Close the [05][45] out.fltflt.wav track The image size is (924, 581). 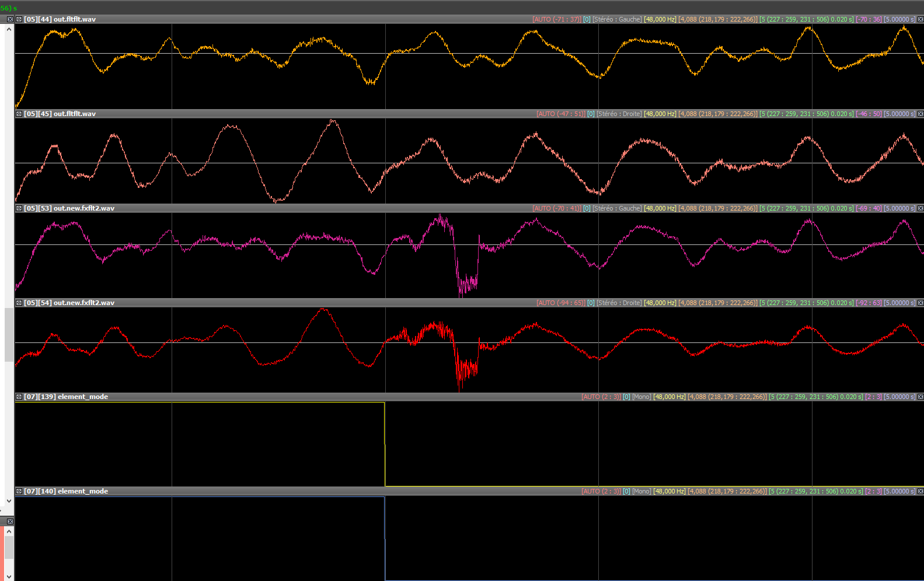(x=920, y=114)
